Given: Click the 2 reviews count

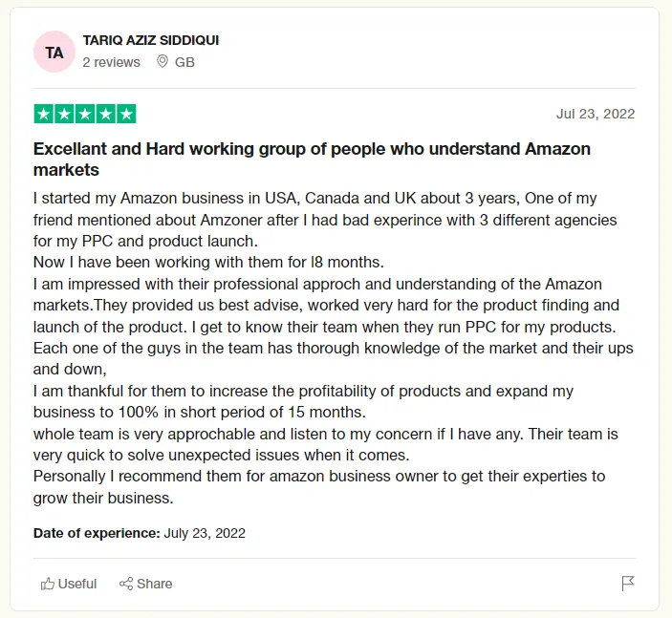Looking at the screenshot, I should (112, 62).
